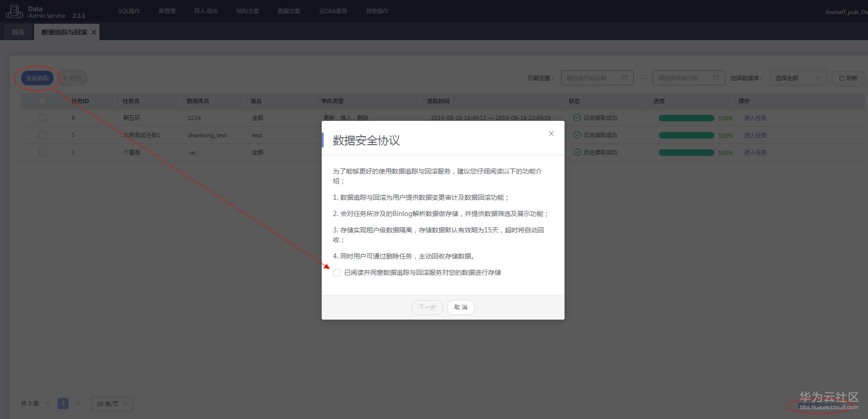Close the 数据追踪与回滚 tab

94,32
